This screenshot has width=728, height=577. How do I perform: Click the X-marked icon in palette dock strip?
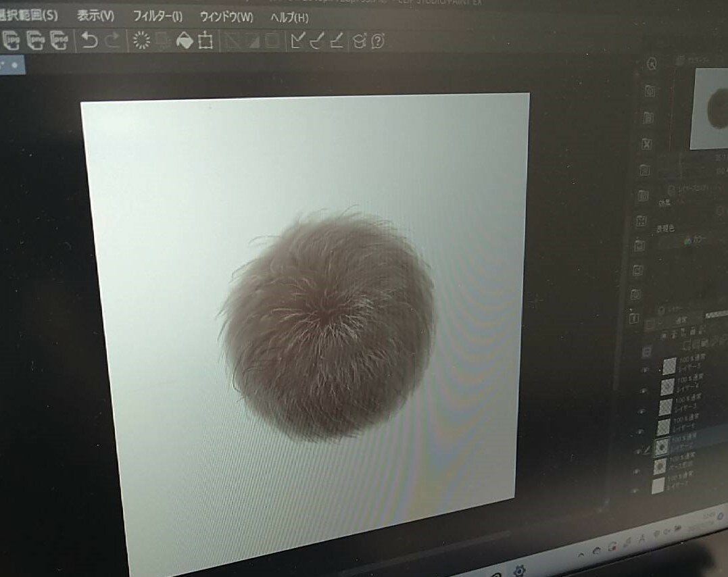[647, 144]
